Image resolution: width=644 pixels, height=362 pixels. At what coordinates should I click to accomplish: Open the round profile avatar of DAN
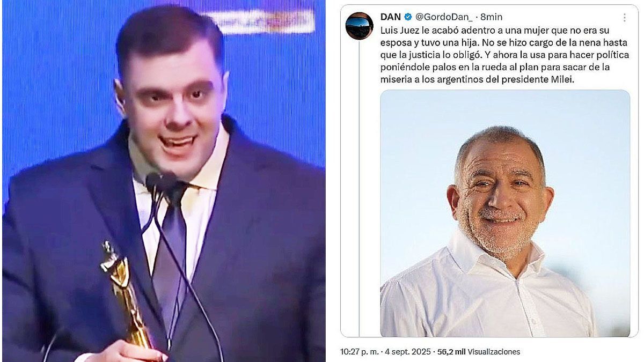(359, 26)
